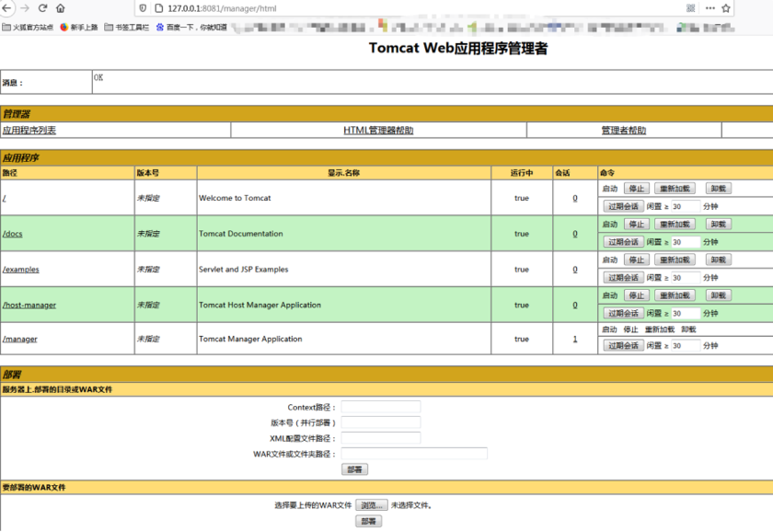This screenshot has height=532, width=773.
Task: Click 卸载 button for /host-manager application
Action: (719, 295)
